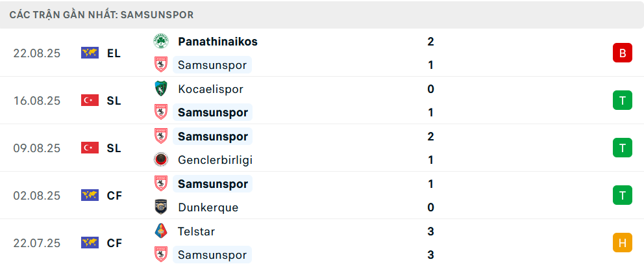
Task: Click the Turkish flag on 09.08.25 row
Action: point(90,148)
